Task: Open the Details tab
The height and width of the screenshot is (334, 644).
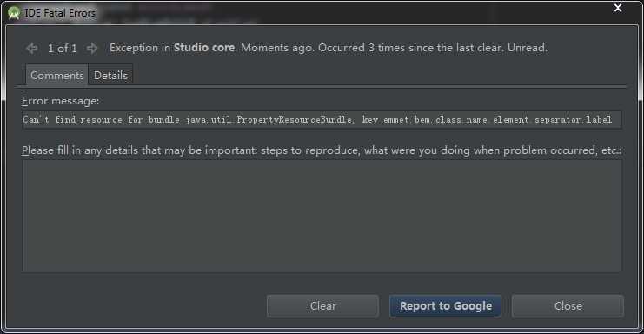Action: [x=110, y=75]
